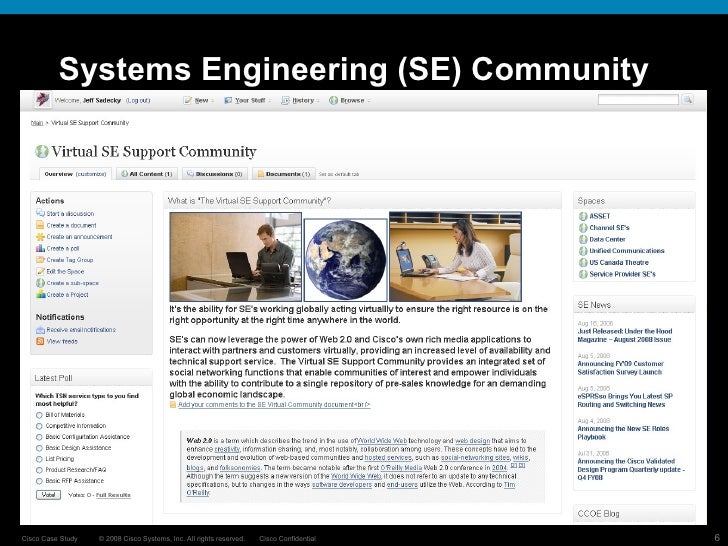Image resolution: width=728 pixels, height=546 pixels.
Task: Click the Create a poll chart icon
Action: pyautogui.click(x=40, y=248)
